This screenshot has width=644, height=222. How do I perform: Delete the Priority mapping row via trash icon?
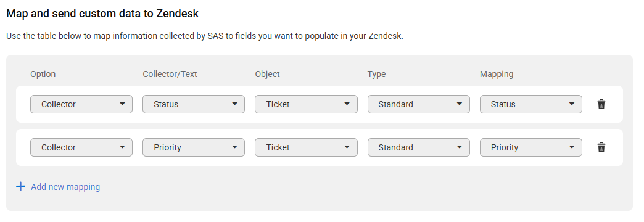coord(601,147)
